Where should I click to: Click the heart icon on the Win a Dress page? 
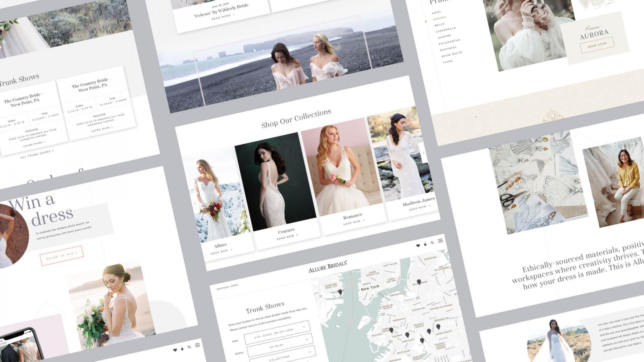[175, 349]
